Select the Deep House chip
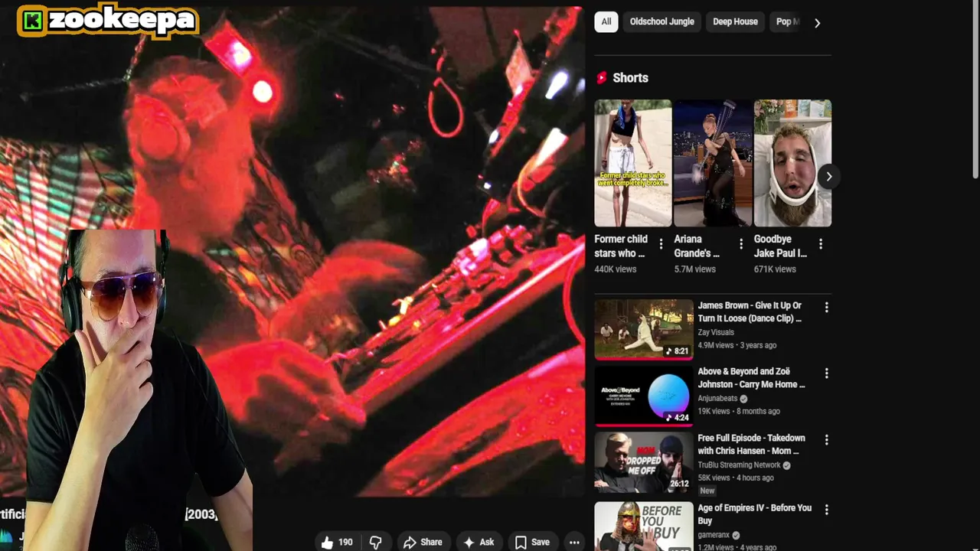 735,21
